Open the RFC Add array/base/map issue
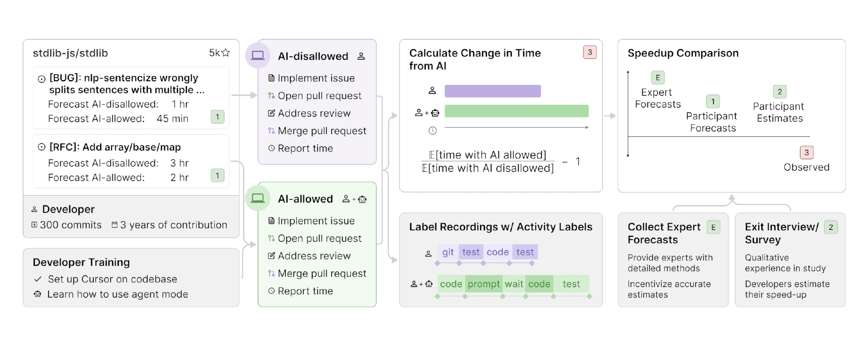The image size is (868, 342). point(115,147)
